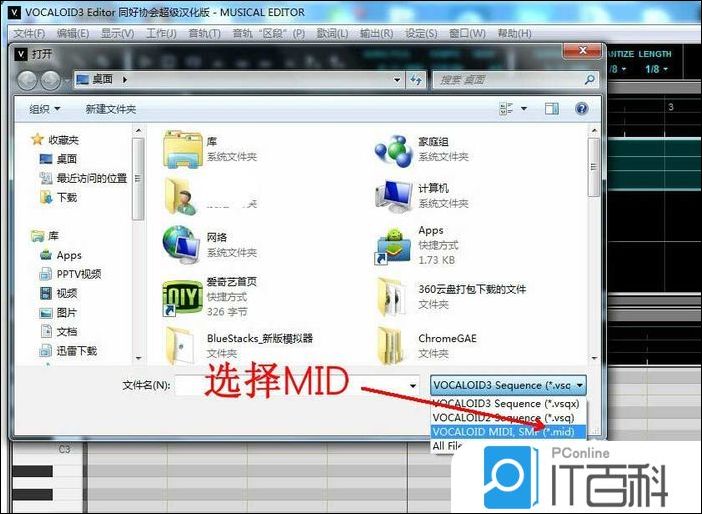Image resolution: width=702 pixels, height=514 pixels.
Task: Select 收藏夹 favorites header in sidebar
Action: tap(55, 140)
